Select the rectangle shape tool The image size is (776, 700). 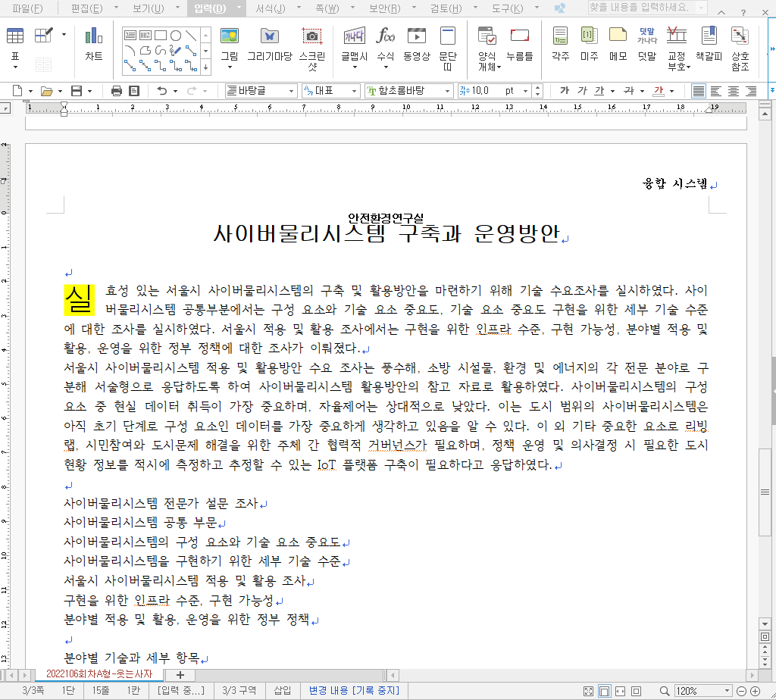(x=161, y=35)
